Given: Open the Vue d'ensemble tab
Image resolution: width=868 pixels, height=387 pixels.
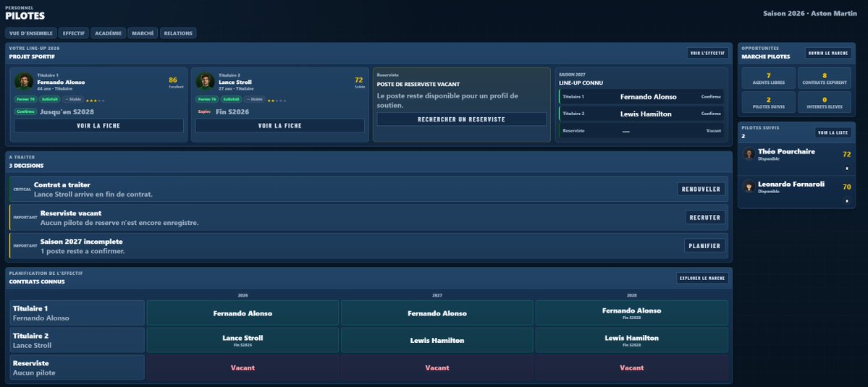Looking at the screenshot, I should [31, 33].
